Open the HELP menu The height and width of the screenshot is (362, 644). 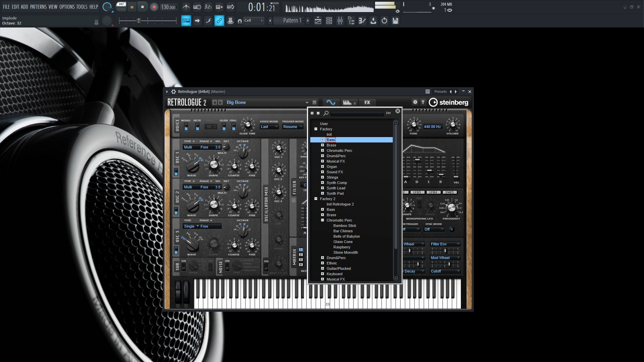coord(94,7)
